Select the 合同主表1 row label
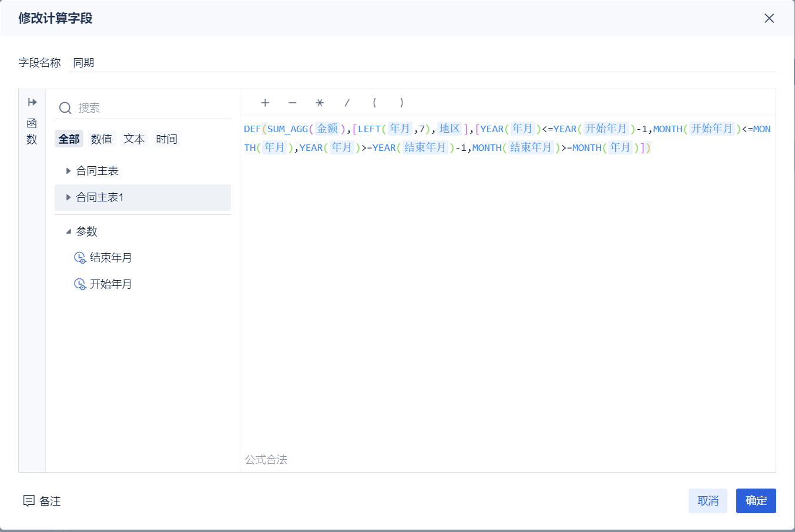Image resolution: width=795 pixels, height=532 pixels. (100, 197)
